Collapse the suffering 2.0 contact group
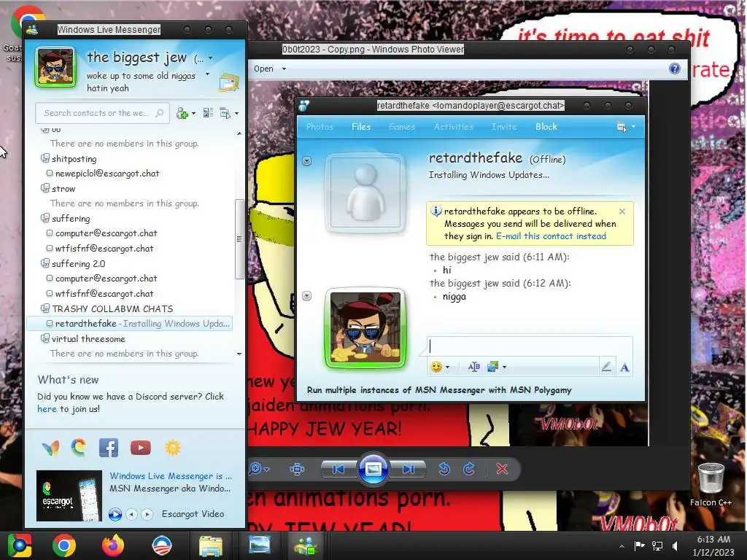Screen dimensions: 747x560 44,262
